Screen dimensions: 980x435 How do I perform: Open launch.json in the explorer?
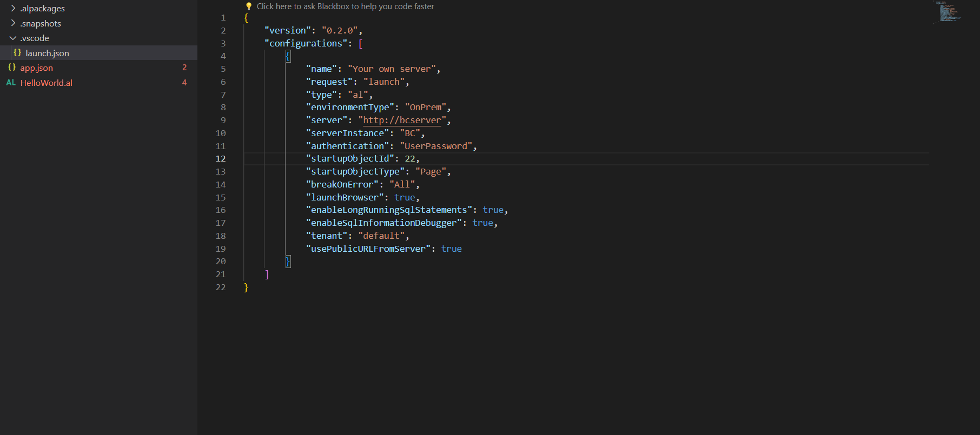[x=48, y=53]
